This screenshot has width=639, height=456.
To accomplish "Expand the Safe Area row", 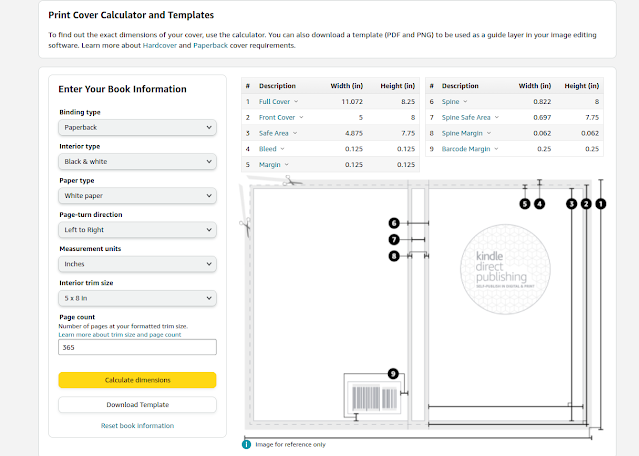I will [x=278, y=133].
